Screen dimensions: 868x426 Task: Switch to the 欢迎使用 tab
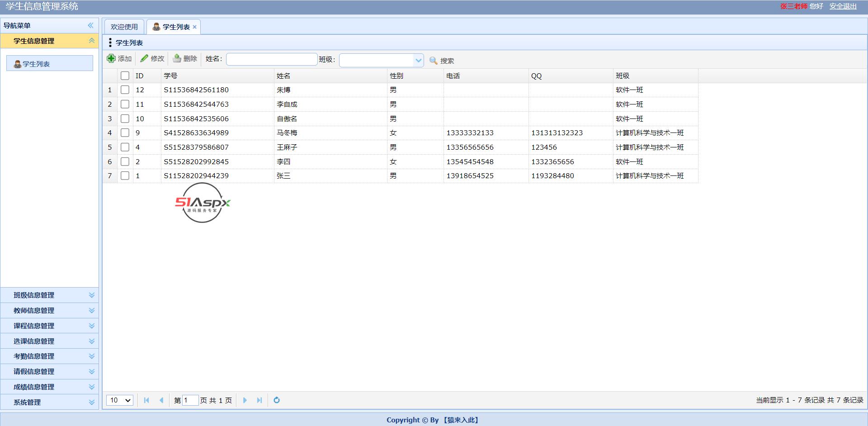tap(124, 27)
